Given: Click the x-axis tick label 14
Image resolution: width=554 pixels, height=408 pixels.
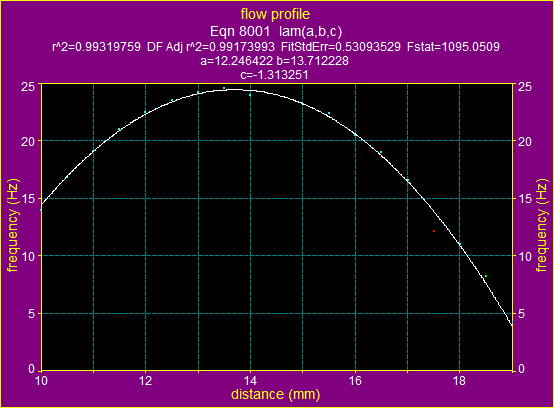Looking at the screenshot, I should tap(250, 381).
